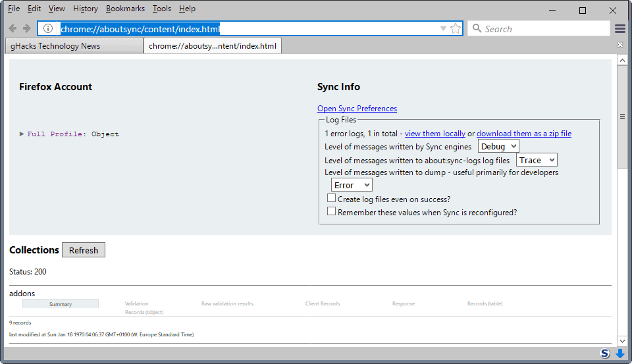Check 'Remember these values when Sync is reconfigured'
The width and height of the screenshot is (632, 364).
[331, 211]
